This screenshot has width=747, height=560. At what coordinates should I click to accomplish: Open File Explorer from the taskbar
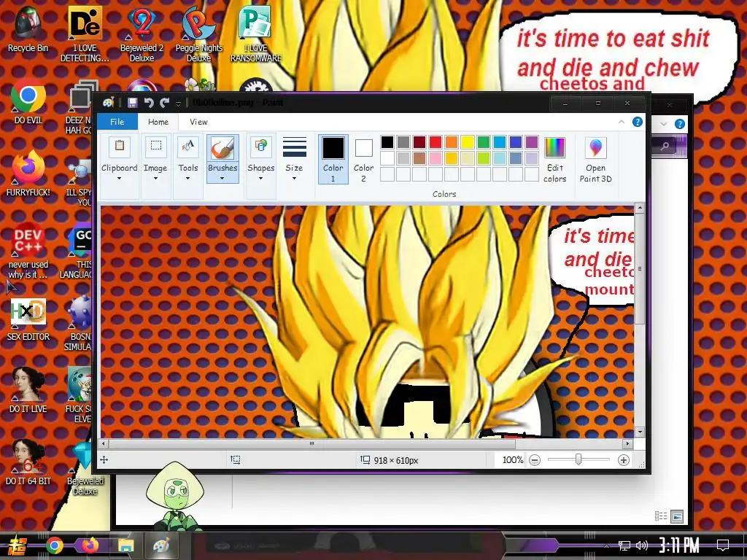pos(125,545)
